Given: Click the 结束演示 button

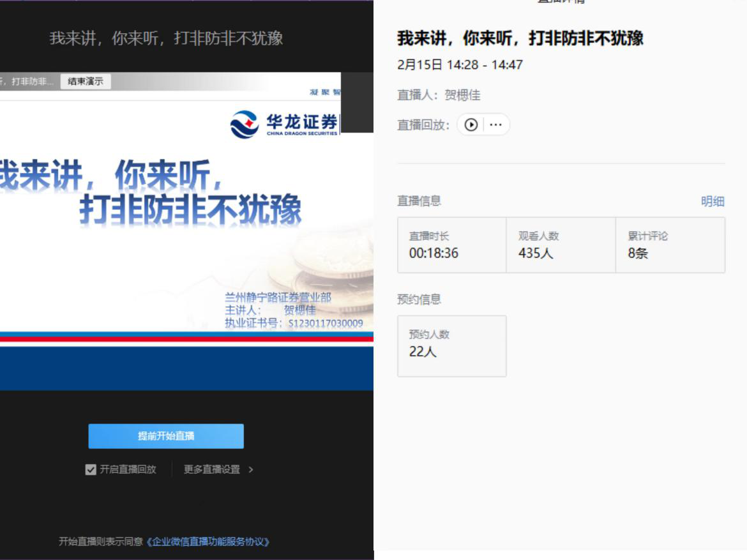Looking at the screenshot, I should [86, 81].
